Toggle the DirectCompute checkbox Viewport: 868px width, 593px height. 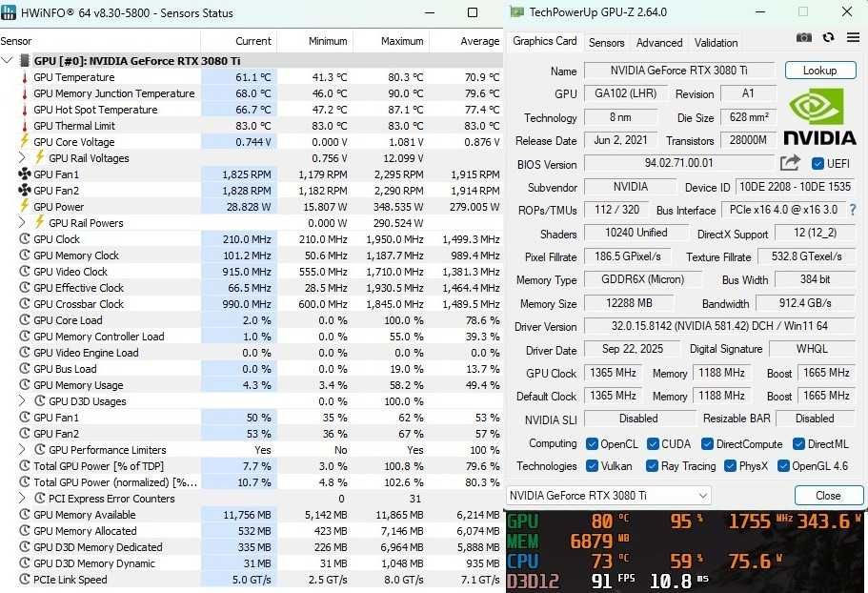point(707,443)
